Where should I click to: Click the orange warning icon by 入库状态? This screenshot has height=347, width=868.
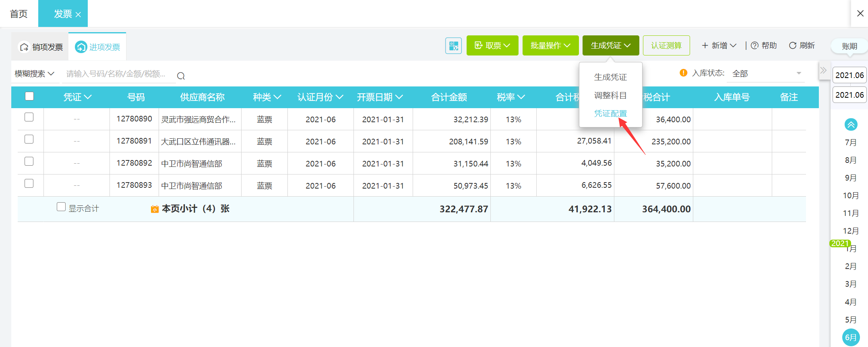[x=683, y=73]
